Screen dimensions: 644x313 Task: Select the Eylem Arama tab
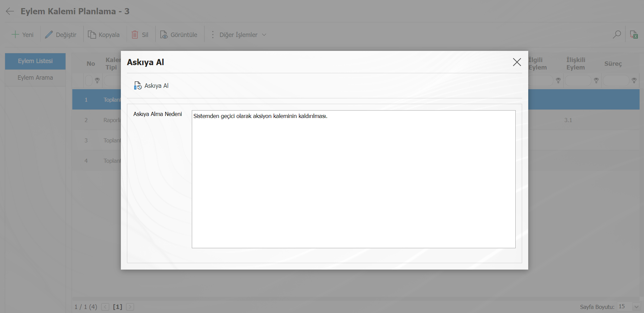click(35, 78)
